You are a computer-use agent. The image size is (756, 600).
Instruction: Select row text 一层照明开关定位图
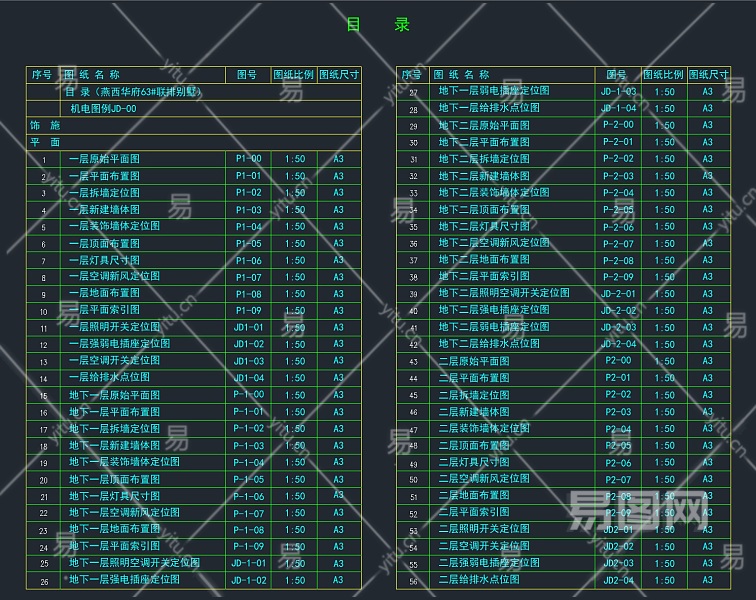click(114, 327)
